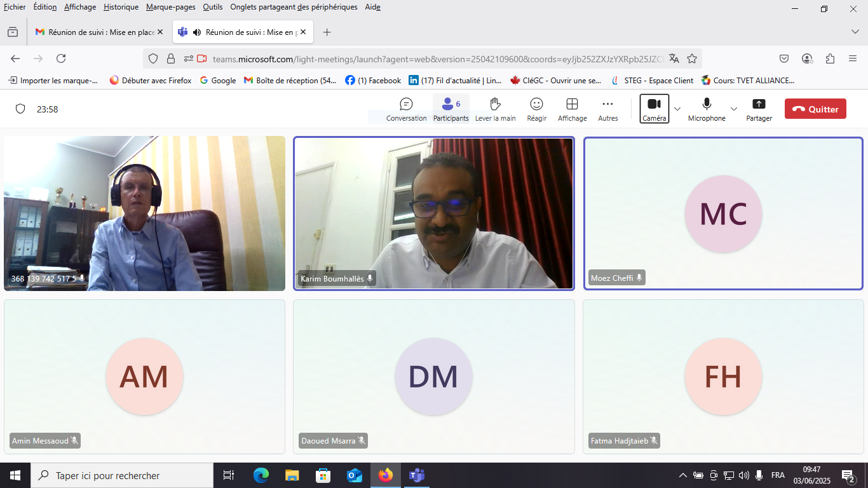Click the tracking protection shield in address bar
The width and height of the screenshot is (868, 488).
point(153,58)
